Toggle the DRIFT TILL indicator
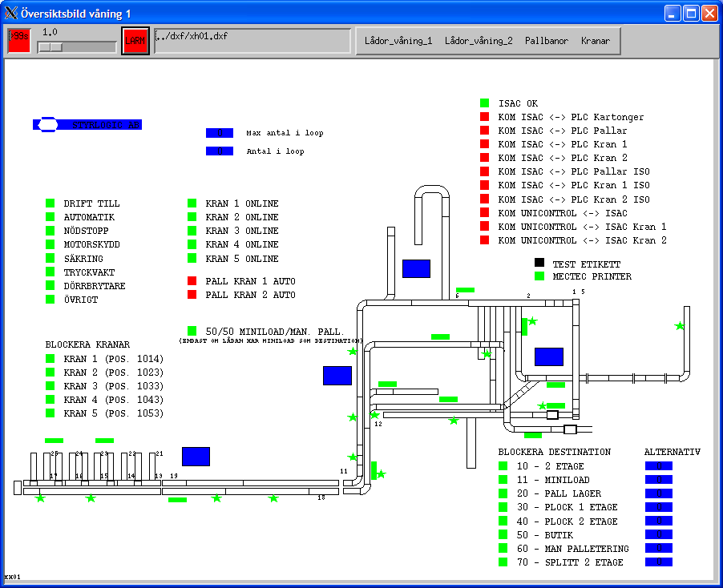 [x=50, y=203]
